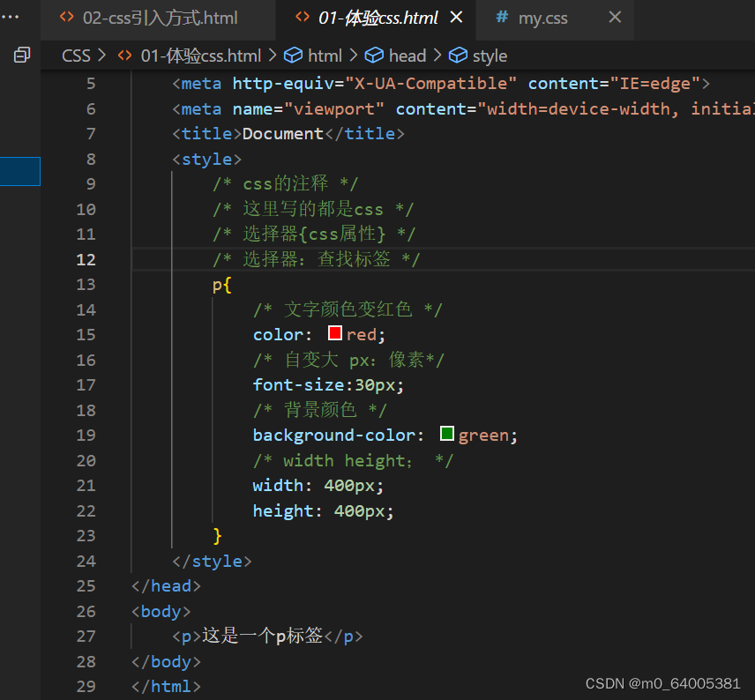Screen dimensions: 755x700
Task: Click the split editor icon in the sidebar
Action: coord(21,55)
